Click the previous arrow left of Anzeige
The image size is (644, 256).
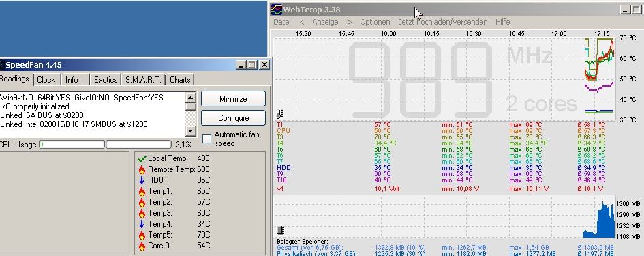click(302, 22)
